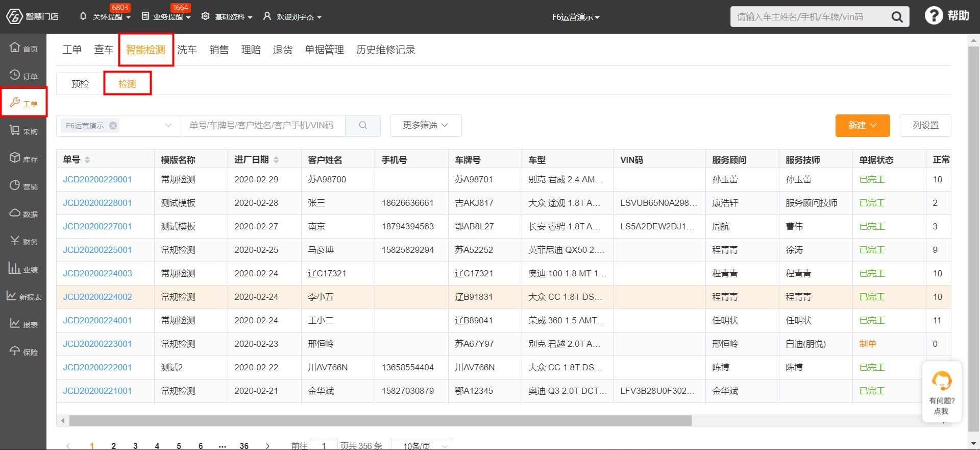This screenshot has height=450, width=980.
Task: Sort by 进厂日期 column arrows
Action: (x=276, y=160)
